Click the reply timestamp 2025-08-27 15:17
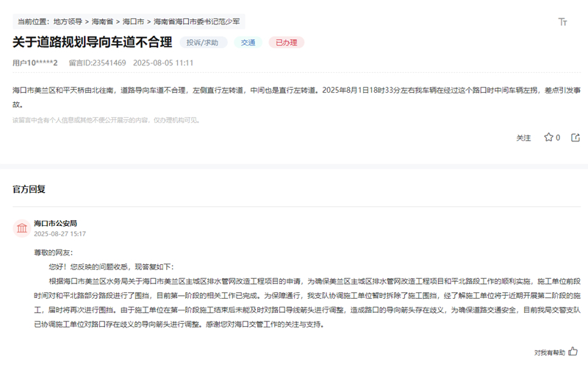588x379 pixels. pos(60,234)
